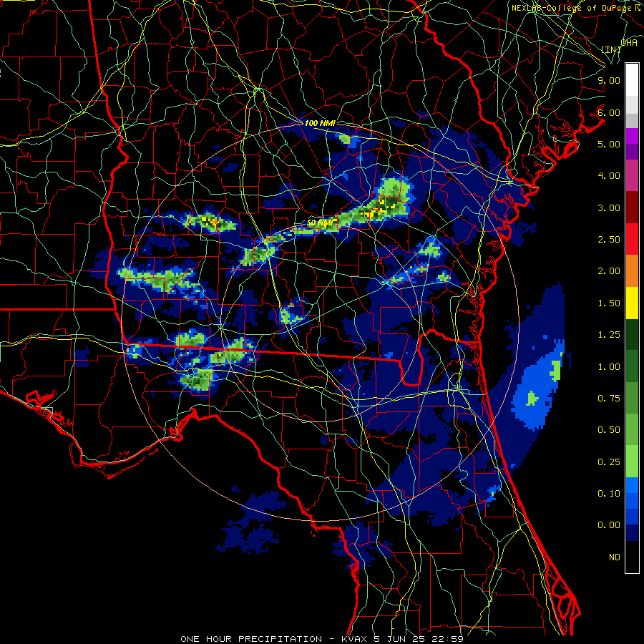Click the 0.25 legend value

coord(609,462)
